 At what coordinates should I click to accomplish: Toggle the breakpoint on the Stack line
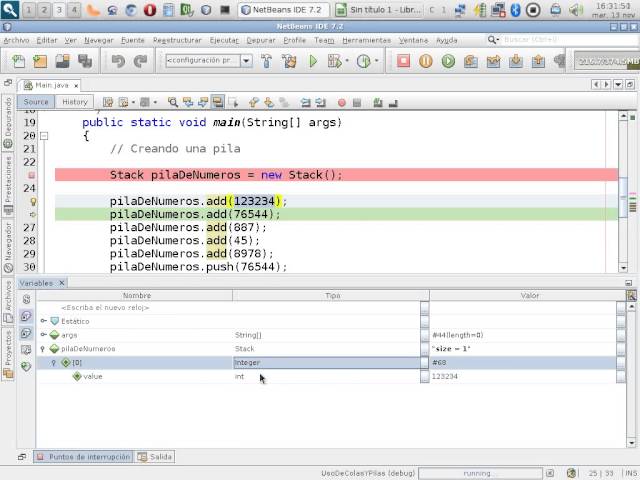click(x=31, y=175)
